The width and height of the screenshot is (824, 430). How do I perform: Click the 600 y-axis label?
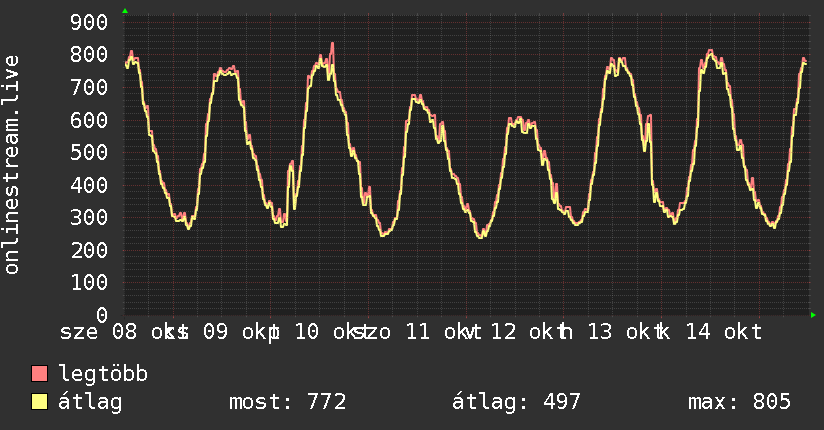pyautogui.click(x=89, y=120)
